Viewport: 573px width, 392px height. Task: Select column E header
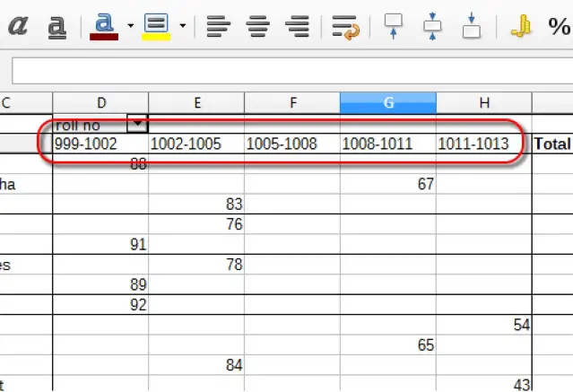click(196, 103)
